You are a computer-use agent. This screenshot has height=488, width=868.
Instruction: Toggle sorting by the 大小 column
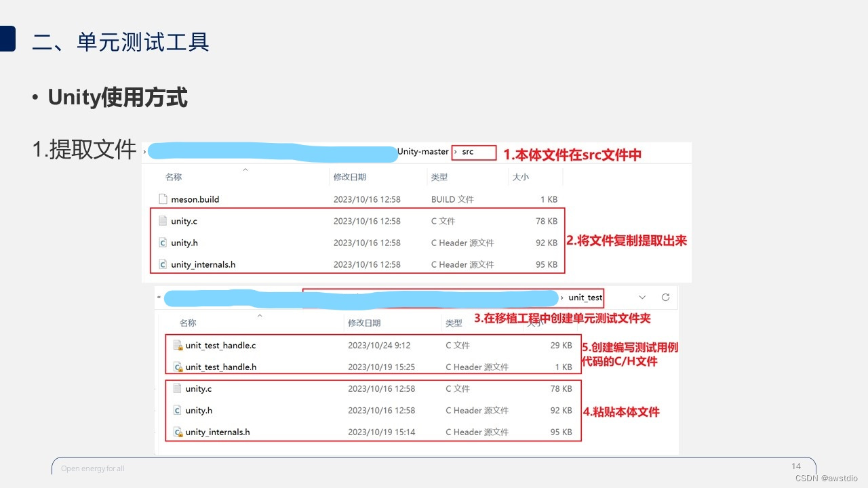519,176
